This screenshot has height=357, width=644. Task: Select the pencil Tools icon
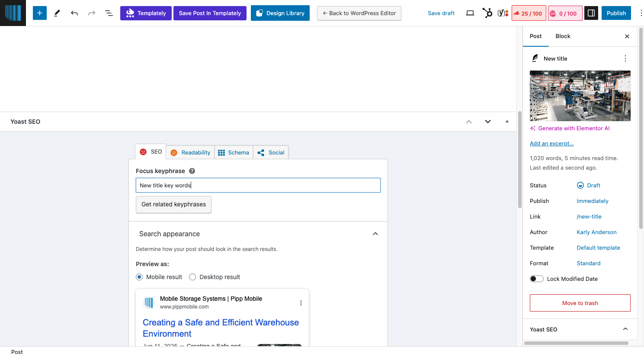click(x=57, y=13)
